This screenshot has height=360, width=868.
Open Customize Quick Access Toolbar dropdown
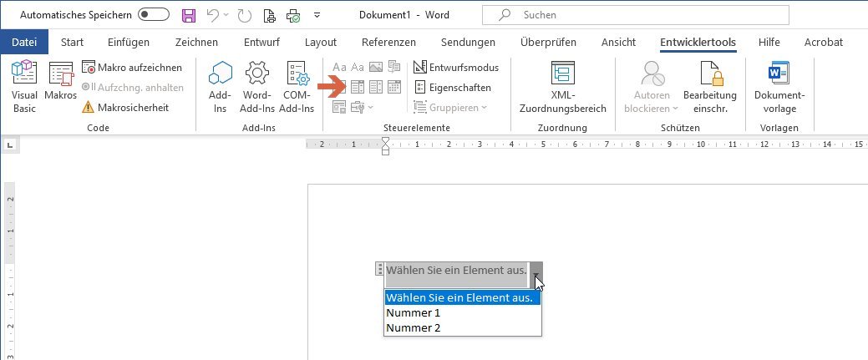[317, 16]
